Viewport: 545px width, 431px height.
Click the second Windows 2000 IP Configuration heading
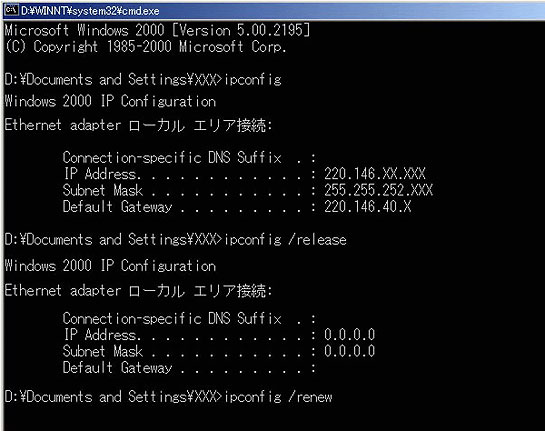coord(110,266)
